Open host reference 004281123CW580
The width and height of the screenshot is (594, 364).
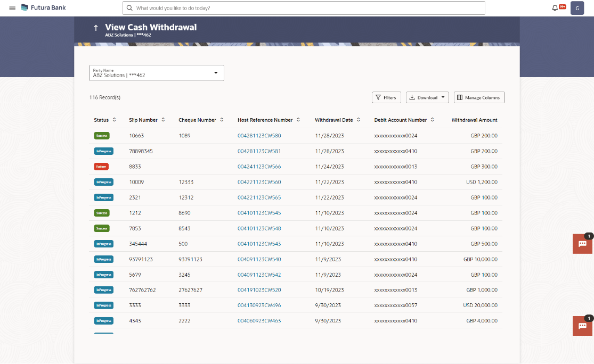259,136
